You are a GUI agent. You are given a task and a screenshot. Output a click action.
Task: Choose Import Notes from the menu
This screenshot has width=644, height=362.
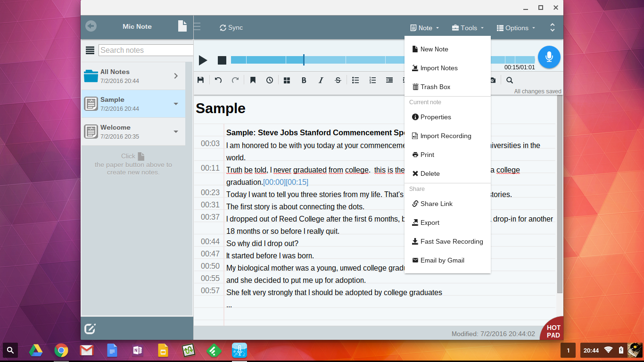pos(447,68)
